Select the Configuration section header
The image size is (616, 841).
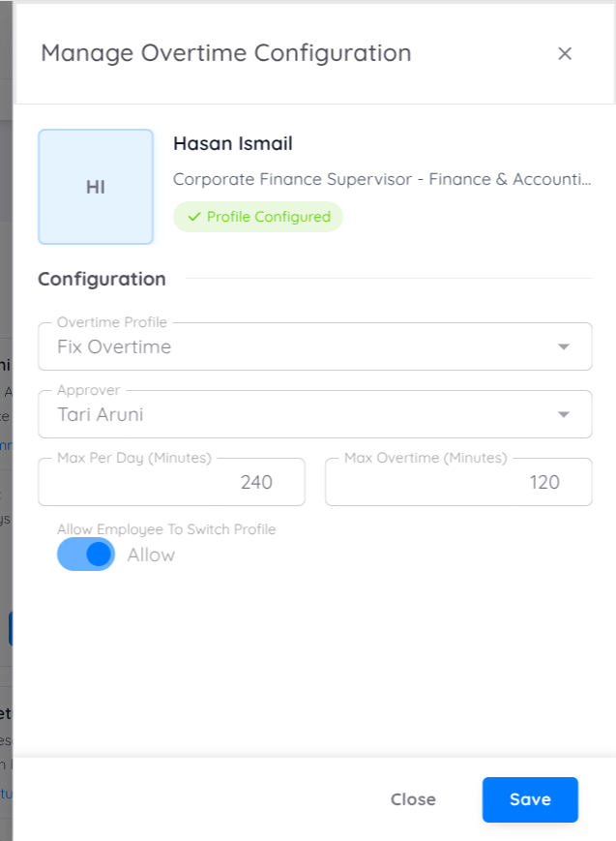click(x=102, y=279)
